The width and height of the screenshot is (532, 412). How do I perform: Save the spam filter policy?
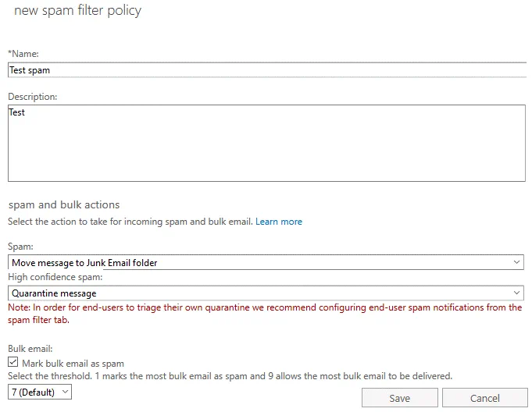tap(399, 398)
